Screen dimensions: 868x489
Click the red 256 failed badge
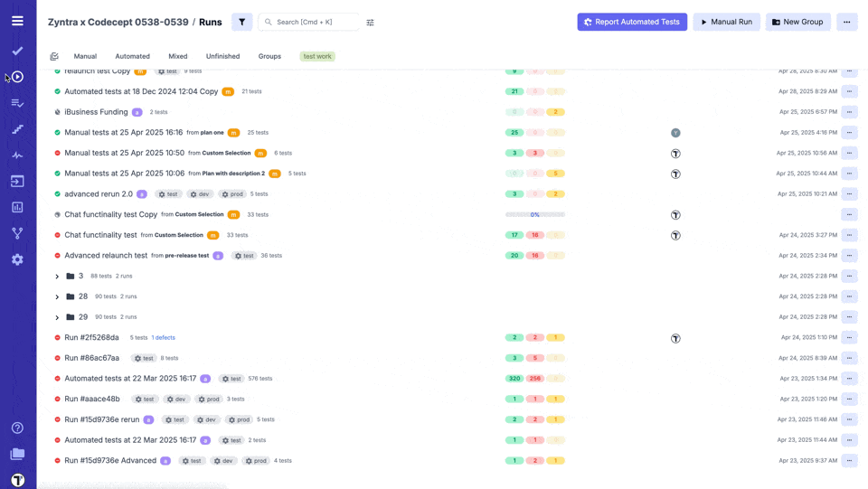[534, 379]
